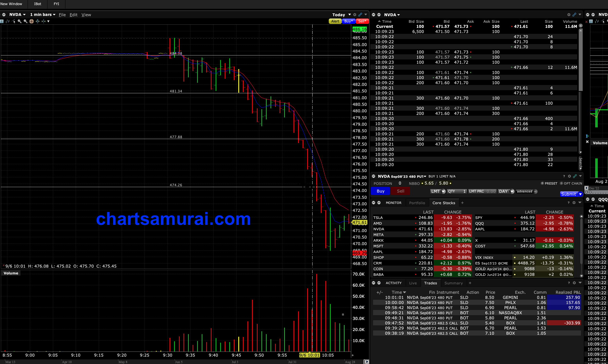Switch to the Portfolio tab
The width and height of the screenshot is (608, 364).
417,203
